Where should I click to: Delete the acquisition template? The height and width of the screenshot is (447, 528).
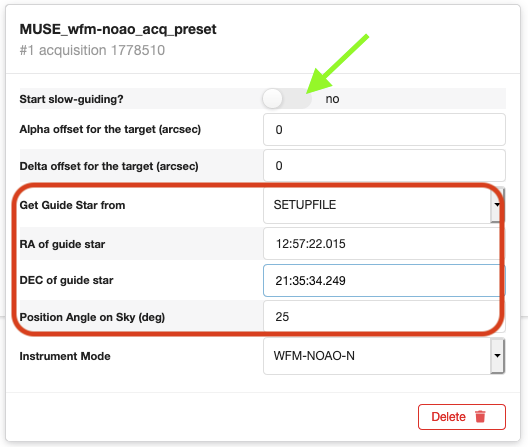pos(462,417)
